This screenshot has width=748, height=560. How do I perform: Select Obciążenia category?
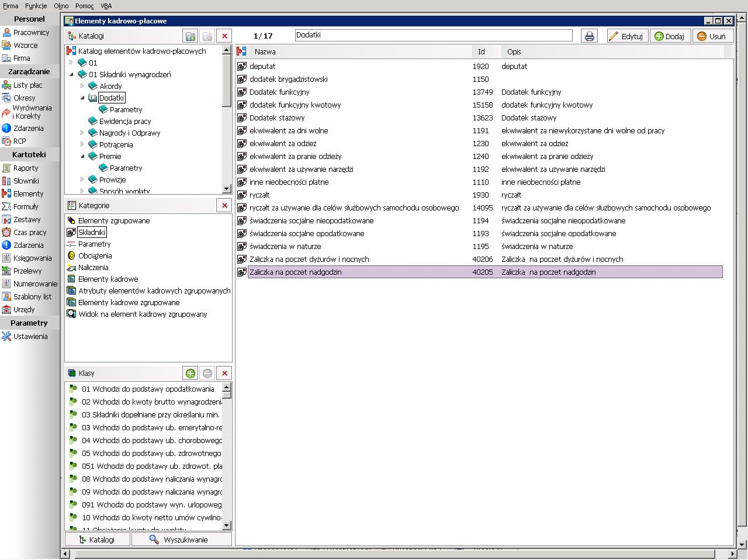[x=95, y=255]
